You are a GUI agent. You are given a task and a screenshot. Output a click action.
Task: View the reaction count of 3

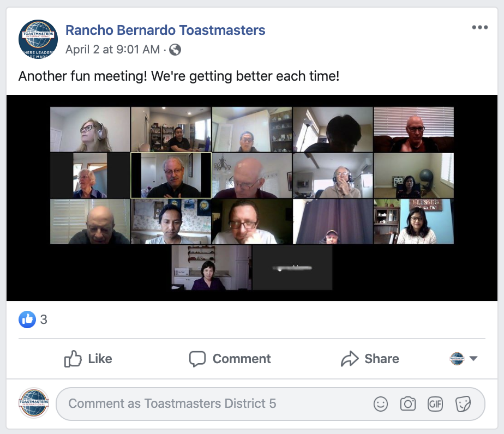click(x=44, y=320)
